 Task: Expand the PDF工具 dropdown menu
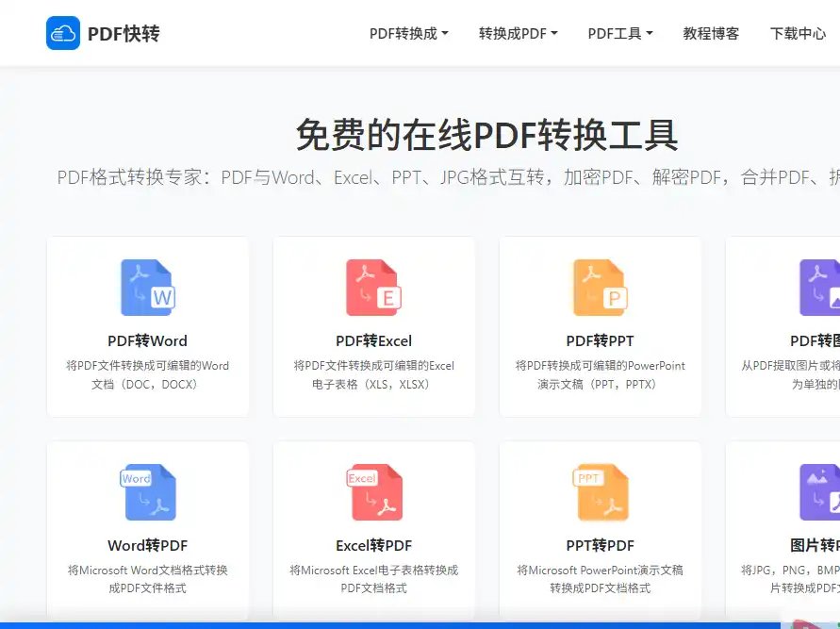click(620, 33)
